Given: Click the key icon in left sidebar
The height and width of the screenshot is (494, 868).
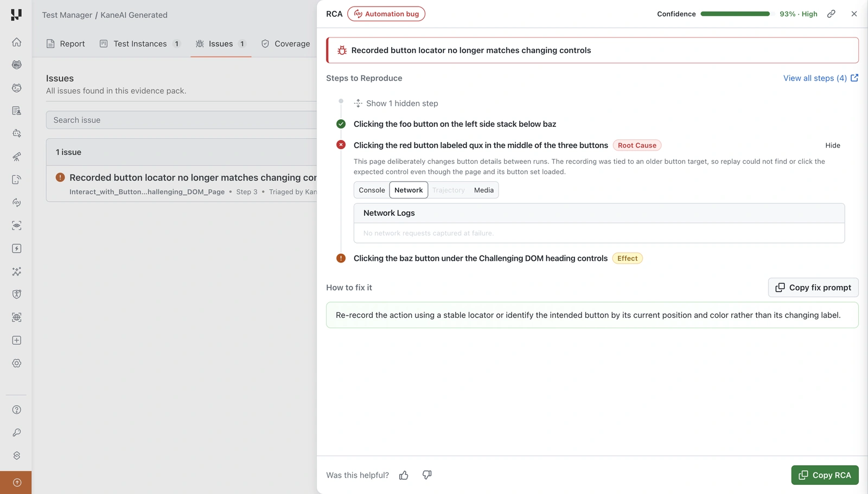Looking at the screenshot, I should click(x=17, y=433).
